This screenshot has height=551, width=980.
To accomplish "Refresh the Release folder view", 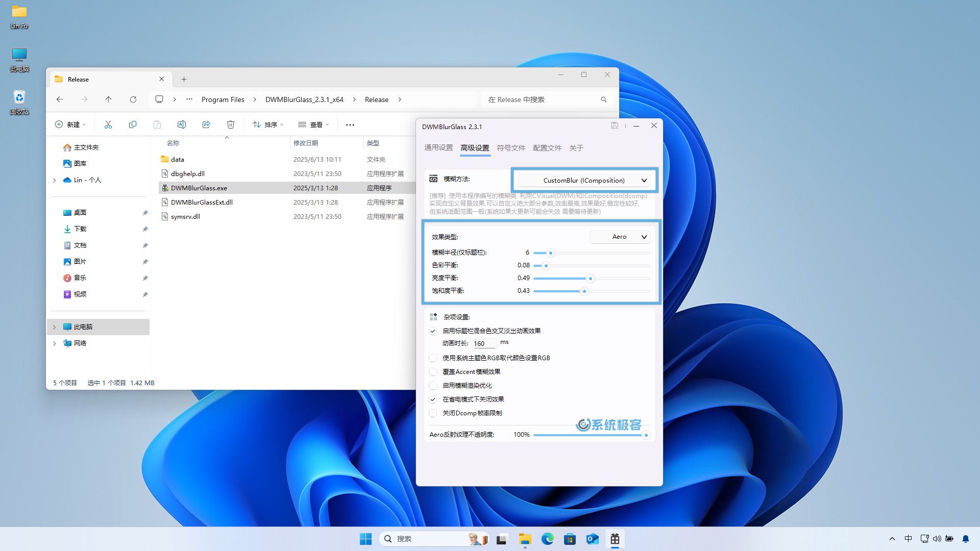I will click(x=133, y=99).
